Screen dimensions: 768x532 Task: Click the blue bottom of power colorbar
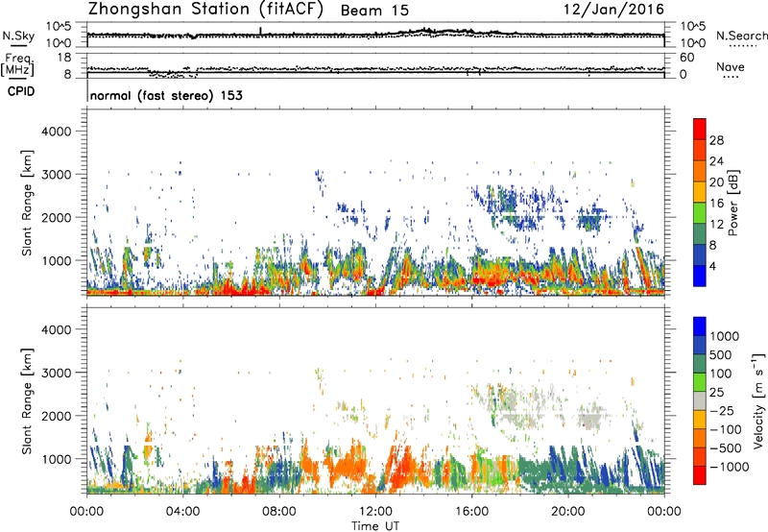click(700, 277)
